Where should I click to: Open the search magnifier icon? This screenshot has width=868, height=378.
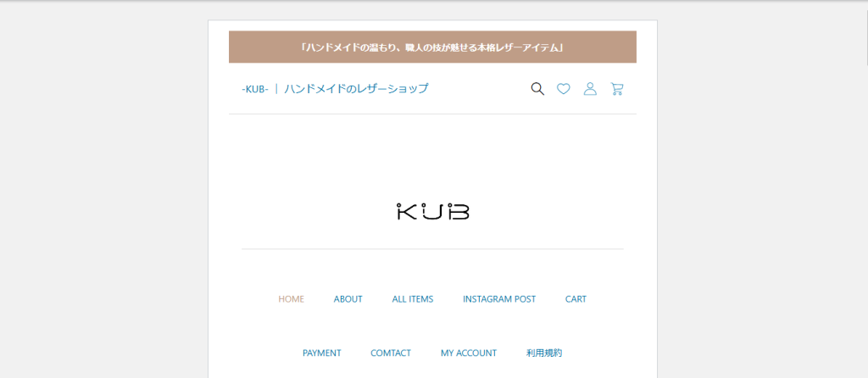[x=537, y=89]
